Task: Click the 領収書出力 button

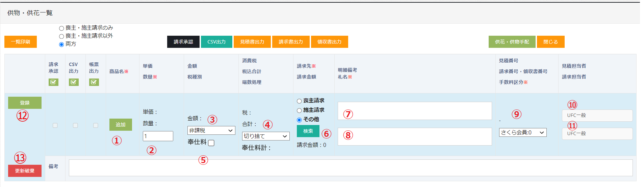Action: tap(329, 42)
